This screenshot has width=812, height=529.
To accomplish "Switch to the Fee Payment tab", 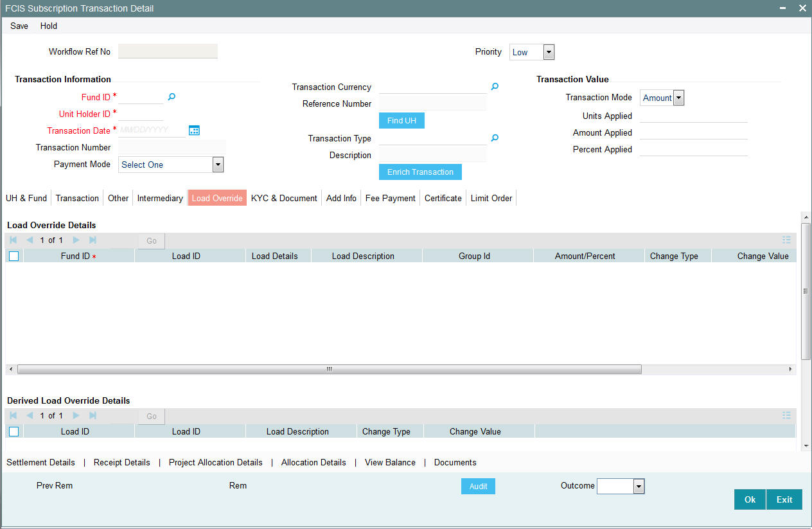I will [391, 198].
